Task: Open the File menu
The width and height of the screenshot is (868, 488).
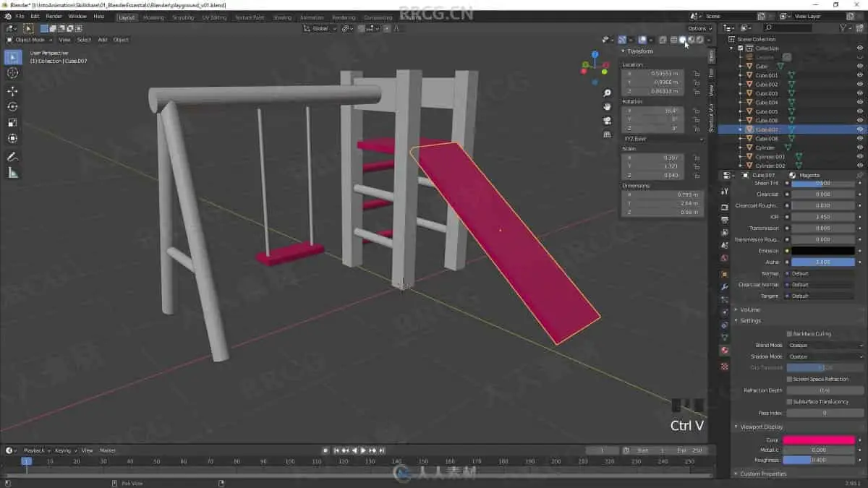Action: pyautogui.click(x=19, y=16)
